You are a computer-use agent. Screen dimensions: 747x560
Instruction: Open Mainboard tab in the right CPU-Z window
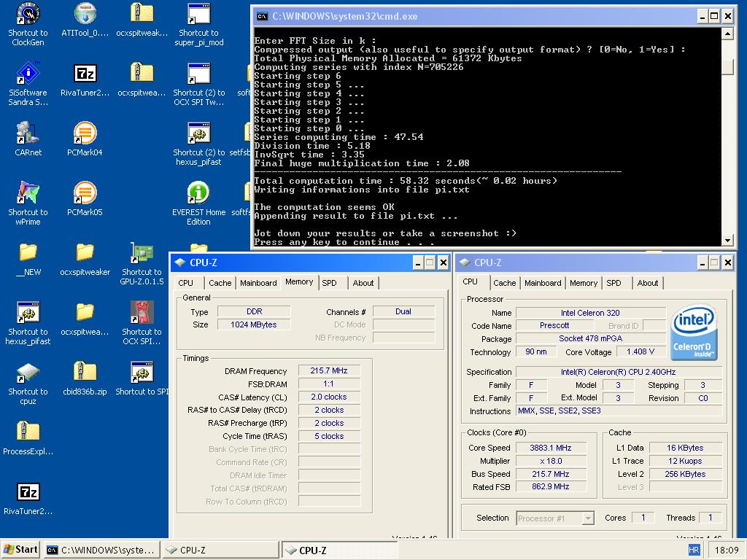coord(543,283)
